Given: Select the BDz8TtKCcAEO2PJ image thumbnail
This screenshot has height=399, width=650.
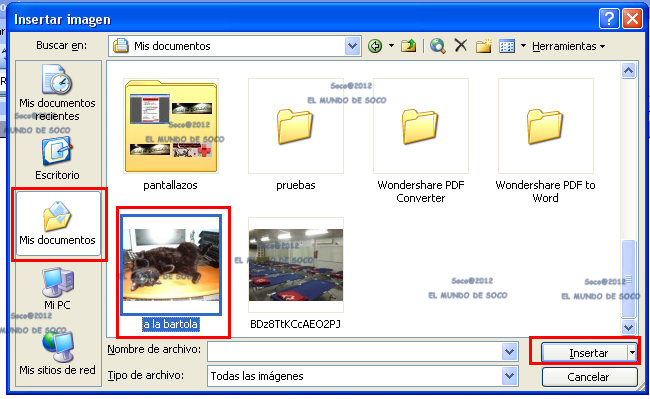Looking at the screenshot, I should click(x=296, y=265).
